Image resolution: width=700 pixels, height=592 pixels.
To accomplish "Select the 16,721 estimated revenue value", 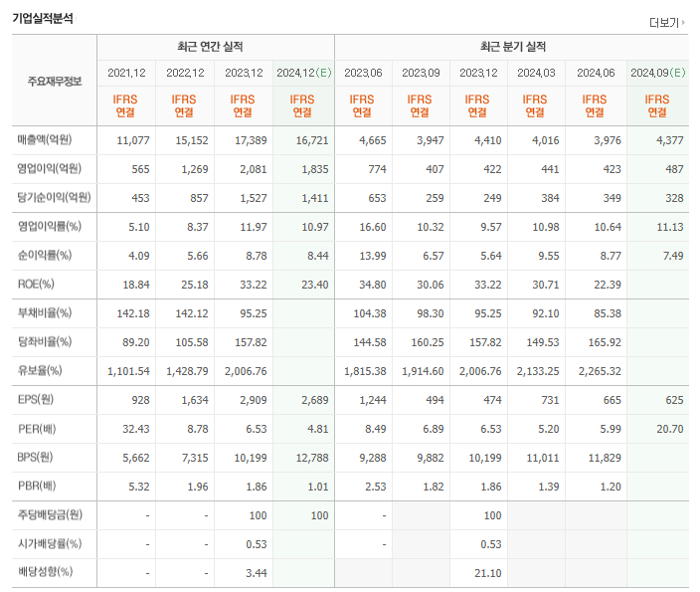I will click(312, 140).
